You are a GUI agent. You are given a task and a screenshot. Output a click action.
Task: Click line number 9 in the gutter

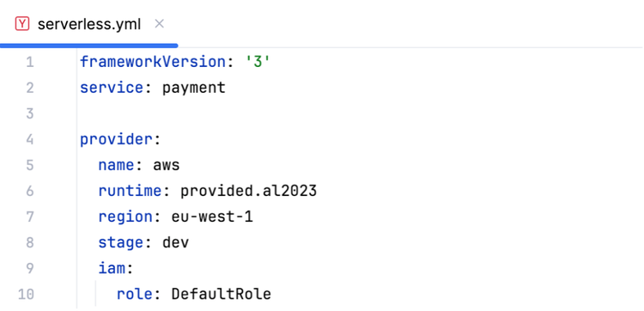(x=29, y=268)
